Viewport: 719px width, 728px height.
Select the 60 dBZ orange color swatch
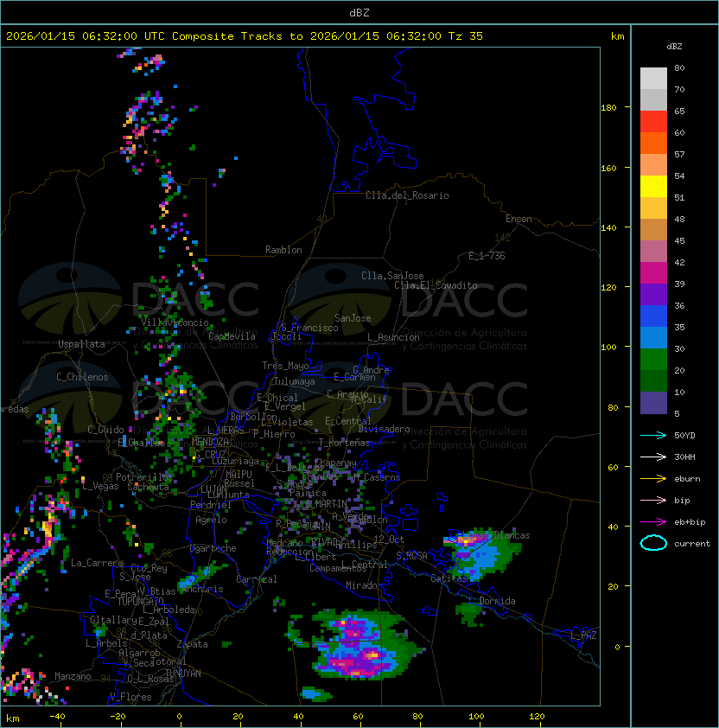pos(653,143)
